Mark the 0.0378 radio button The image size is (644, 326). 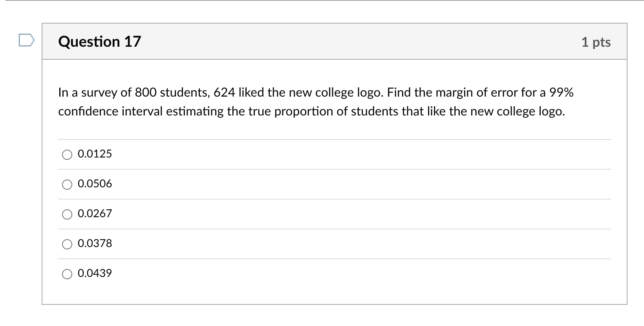point(67,244)
